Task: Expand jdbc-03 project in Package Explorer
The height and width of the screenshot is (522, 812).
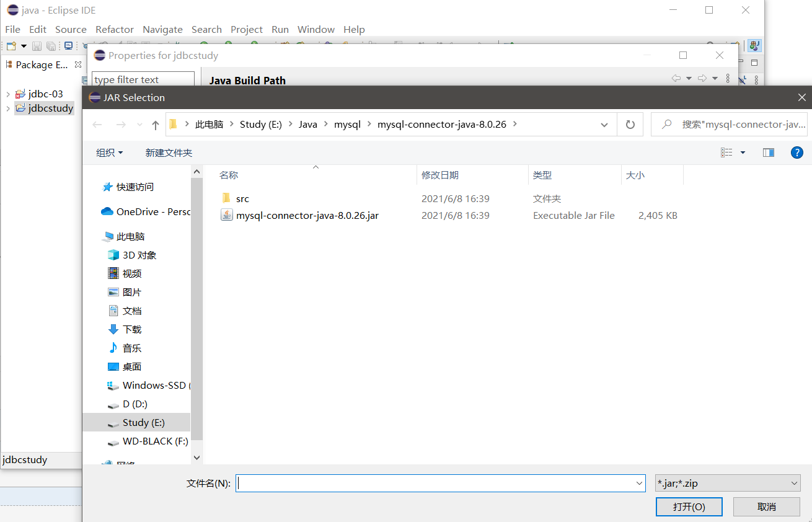Action: click(x=7, y=94)
